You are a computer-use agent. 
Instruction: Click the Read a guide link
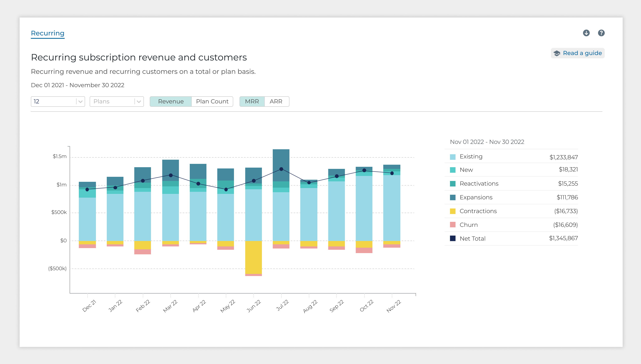pos(582,53)
